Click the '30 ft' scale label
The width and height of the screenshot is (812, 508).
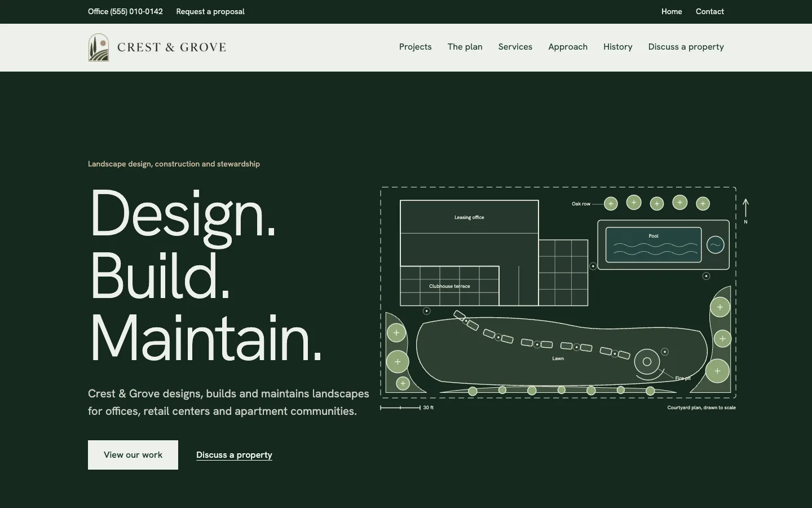click(x=429, y=408)
